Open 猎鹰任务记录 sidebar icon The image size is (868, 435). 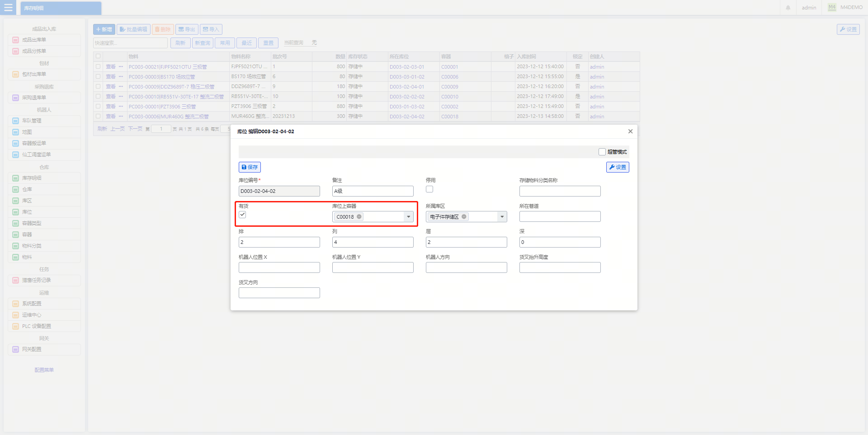16,281
